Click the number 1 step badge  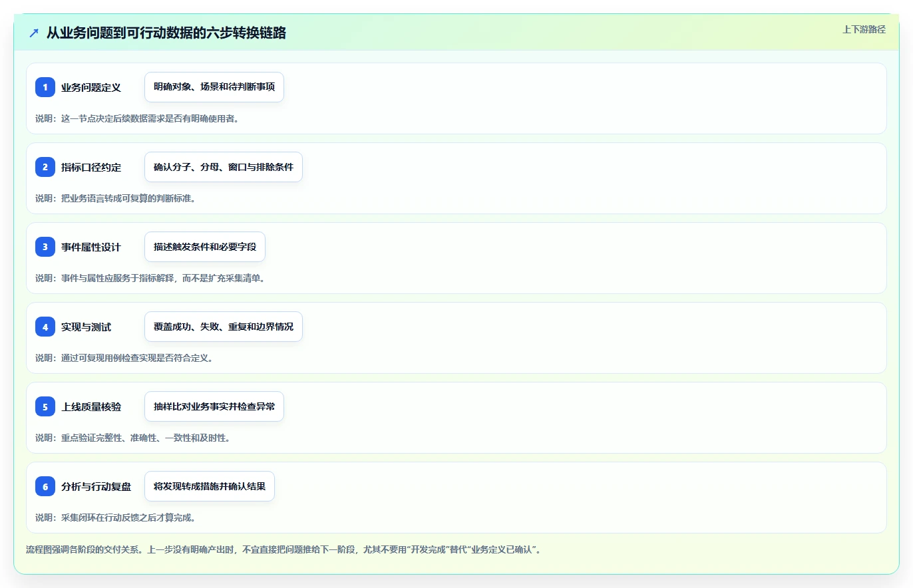click(x=45, y=87)
